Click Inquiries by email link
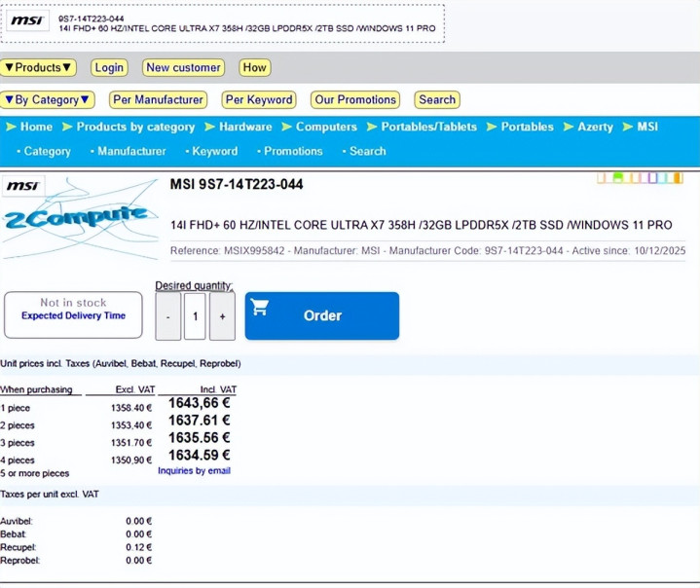 point(194,471)
